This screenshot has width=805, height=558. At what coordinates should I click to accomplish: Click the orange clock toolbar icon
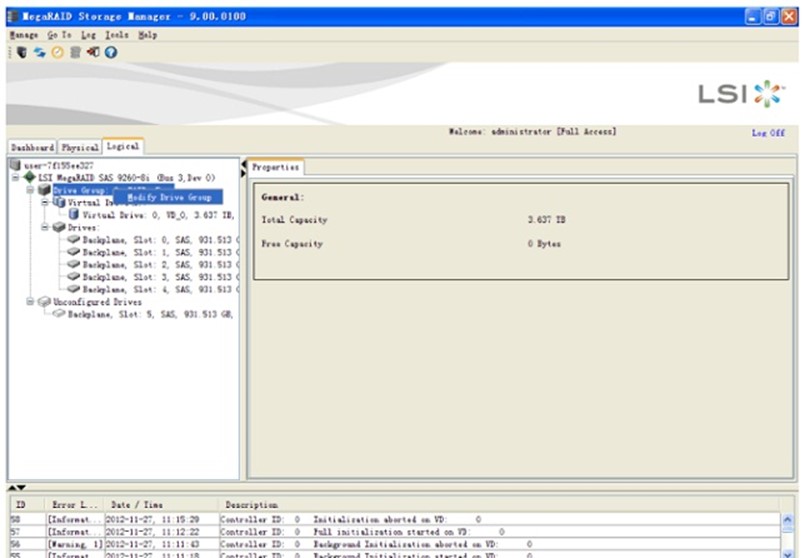click(x=58, y=52)
